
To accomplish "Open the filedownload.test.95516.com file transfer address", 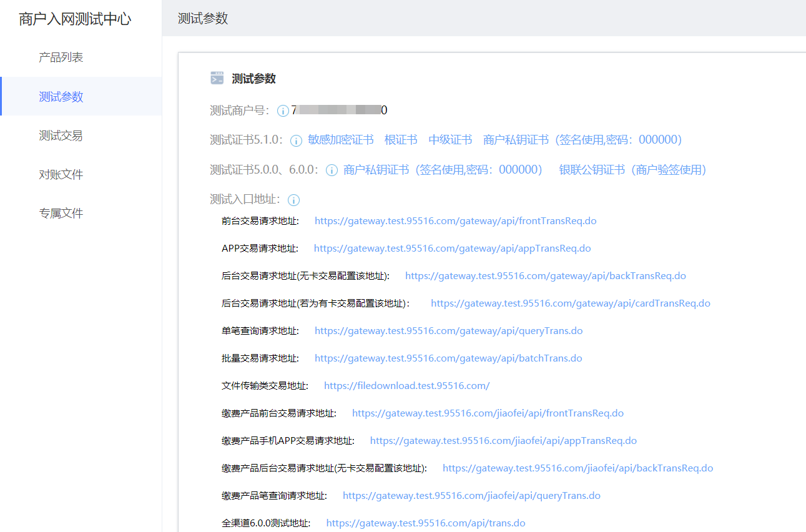I will 406,385.
